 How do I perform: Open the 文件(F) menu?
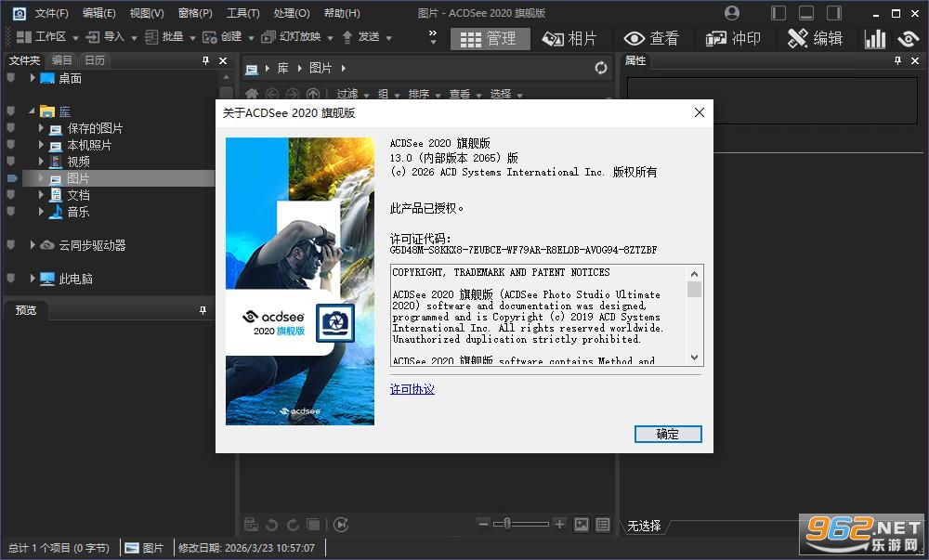(x=51, y=13)
